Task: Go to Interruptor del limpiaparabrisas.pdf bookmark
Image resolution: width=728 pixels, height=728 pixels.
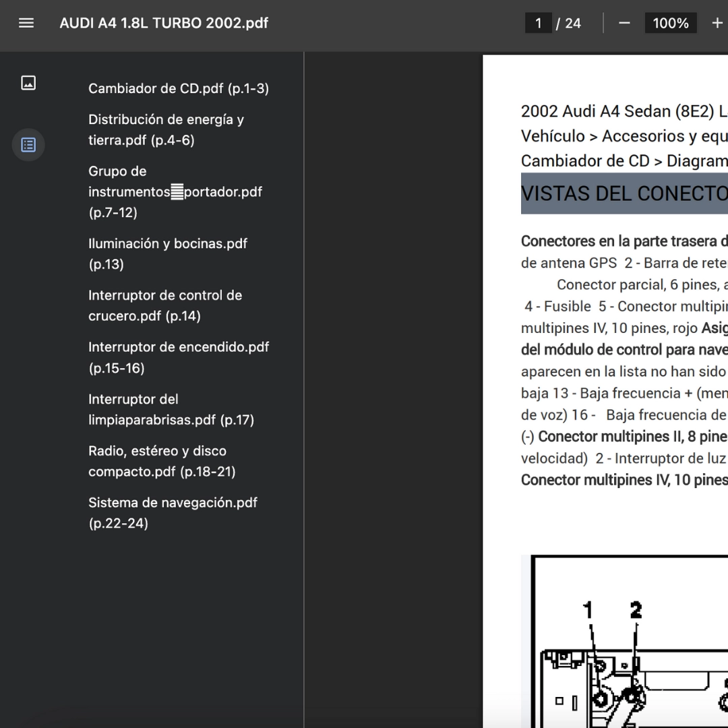Action: point(171,409)
